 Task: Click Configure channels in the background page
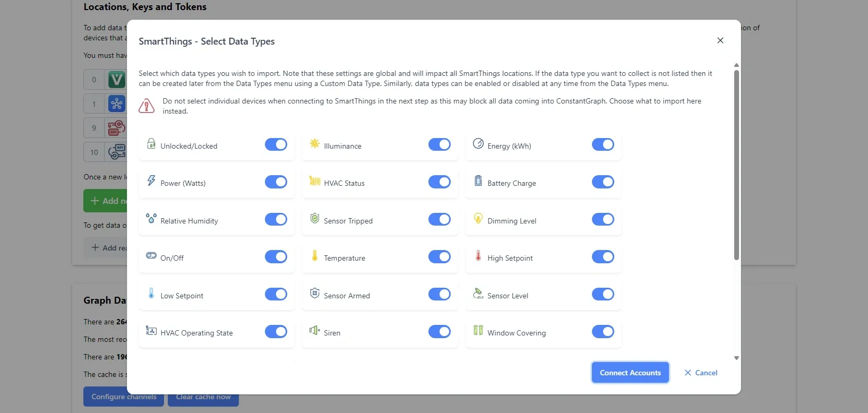click(124, 397)
